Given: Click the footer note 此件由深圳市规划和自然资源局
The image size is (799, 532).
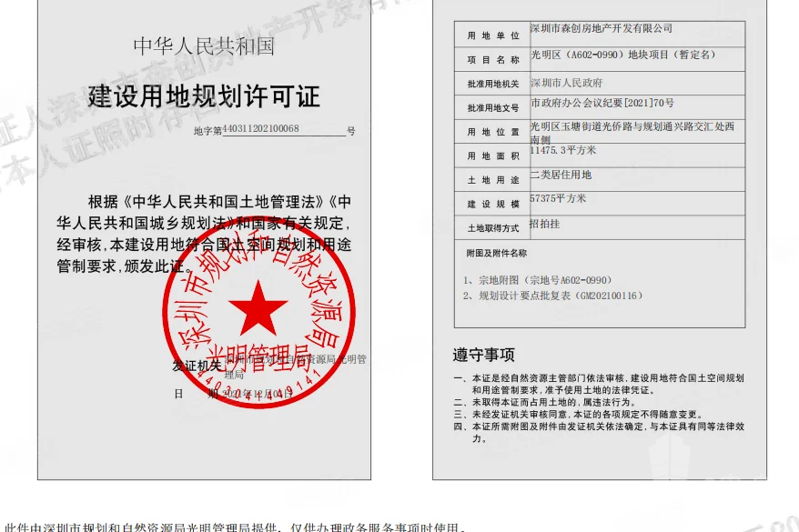Looking at the screenshot, I should (x=235, y=527).
